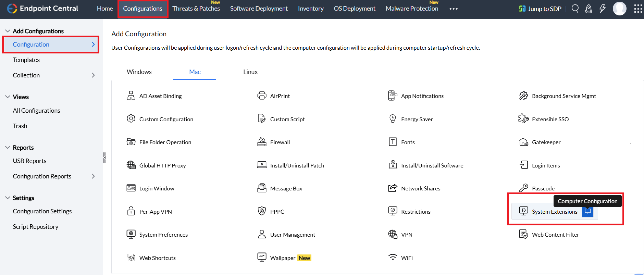Screen dimensions: 644x275
Task: Collapse the left sidebar handle
Action: [x=105, y=158]
